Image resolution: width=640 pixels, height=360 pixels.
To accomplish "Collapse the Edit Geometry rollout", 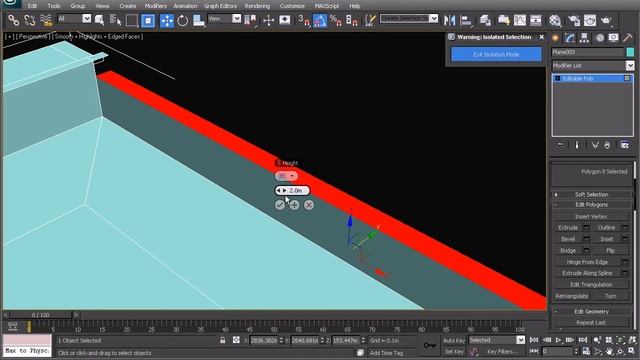I will coord(591,311).
